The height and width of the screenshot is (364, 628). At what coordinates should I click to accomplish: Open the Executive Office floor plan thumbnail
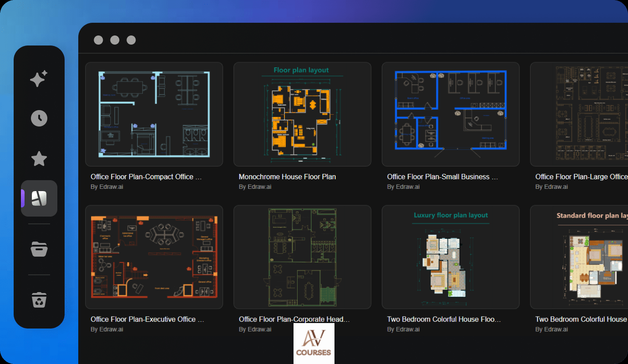point(154,257)
